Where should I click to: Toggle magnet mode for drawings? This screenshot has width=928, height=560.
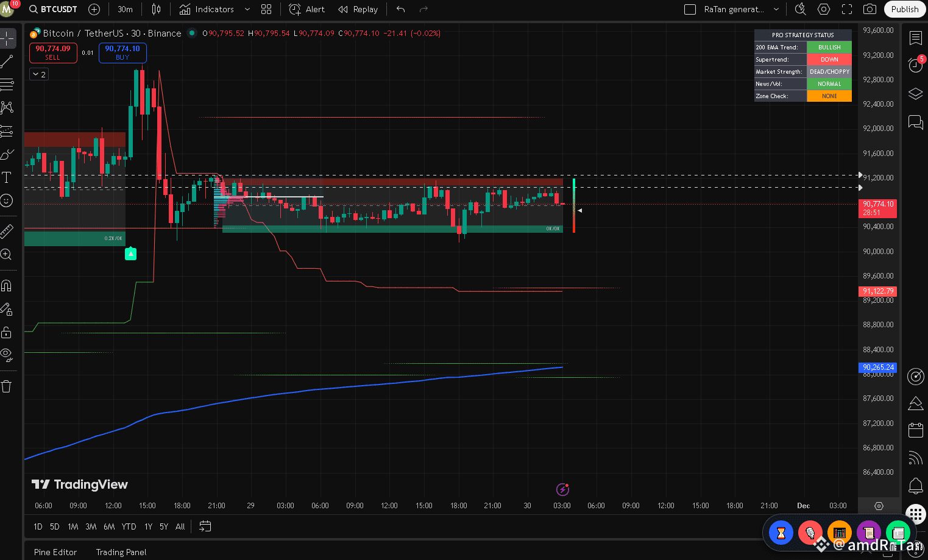pos(7,285)
